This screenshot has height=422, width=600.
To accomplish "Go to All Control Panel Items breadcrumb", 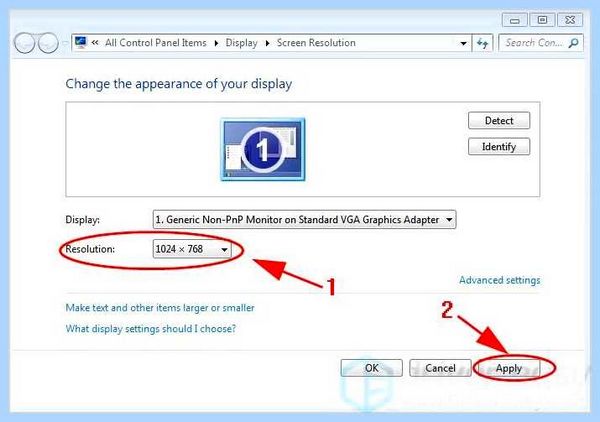I will click(156, 42).
